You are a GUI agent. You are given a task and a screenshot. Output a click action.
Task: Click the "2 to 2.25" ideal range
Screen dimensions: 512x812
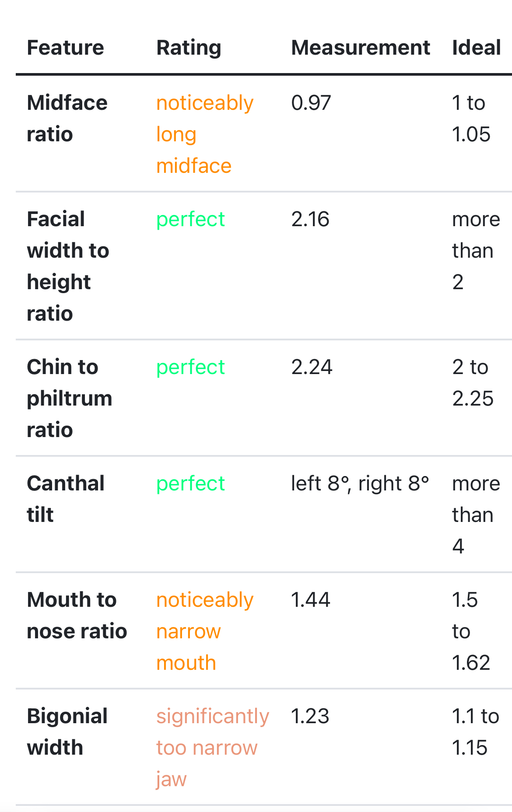tap(473, 383)
